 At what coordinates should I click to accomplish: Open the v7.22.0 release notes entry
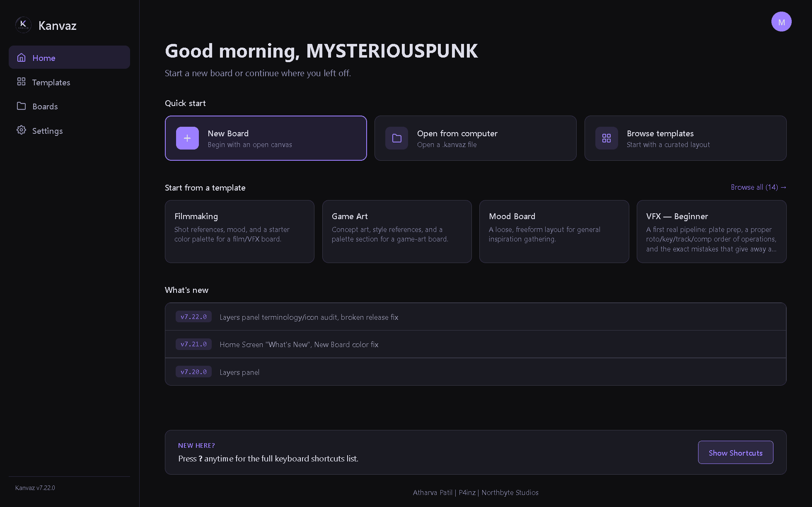pos(476,317)
